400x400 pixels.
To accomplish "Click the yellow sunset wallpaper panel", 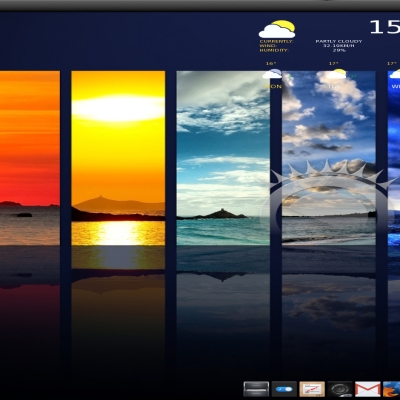I will (x=118, y=158).
